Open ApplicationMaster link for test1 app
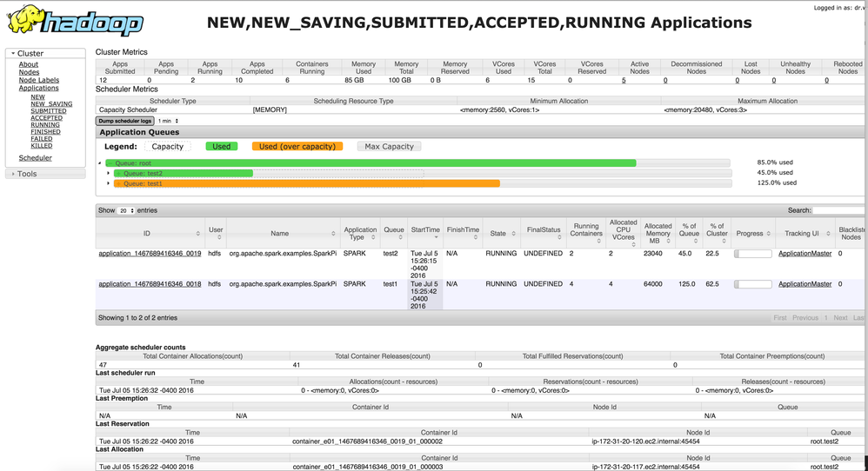Screen dimensions: 868x471 [805, 284]
